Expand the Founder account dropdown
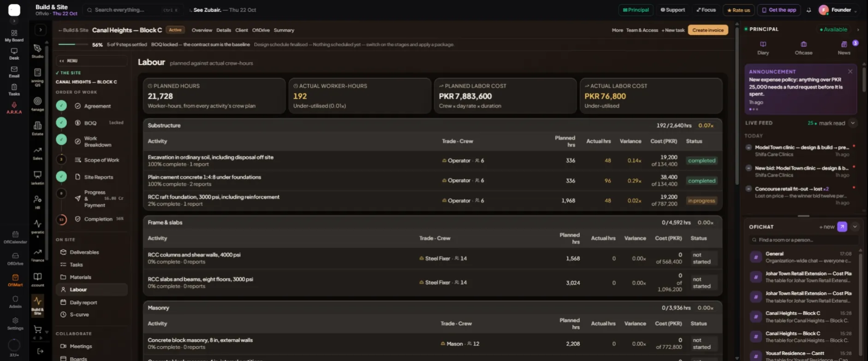This screenshot has width=868, height=361. point(856,10)
